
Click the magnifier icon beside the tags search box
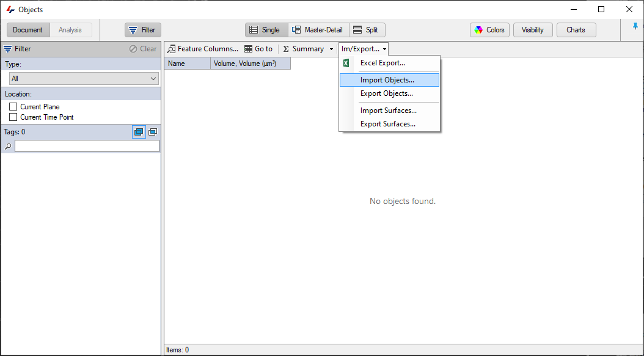[6, 146]
